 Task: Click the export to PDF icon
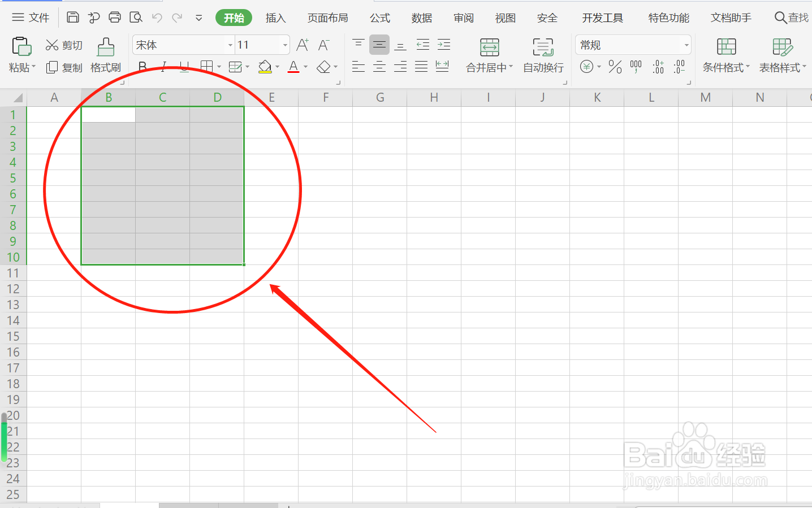coord(94,18)
